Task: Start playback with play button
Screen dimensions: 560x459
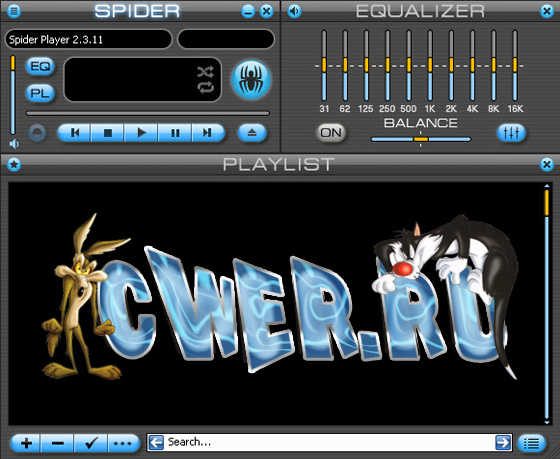Action: (141, 133)
